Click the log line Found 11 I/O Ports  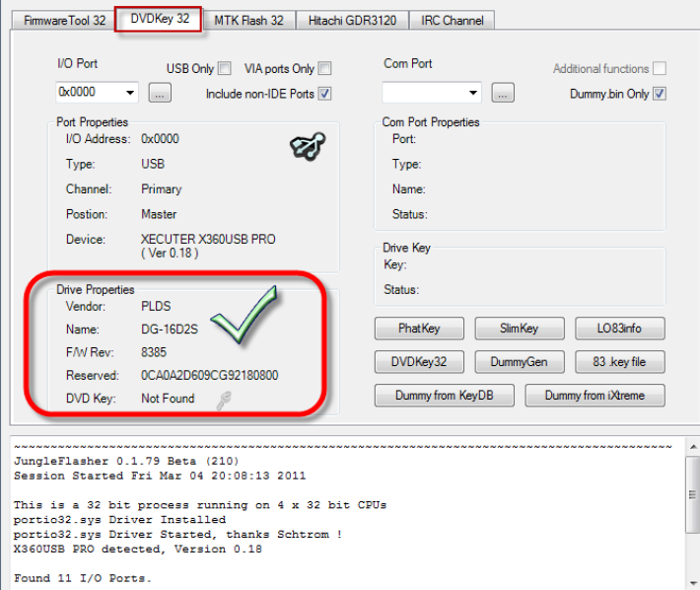[83, 578]
